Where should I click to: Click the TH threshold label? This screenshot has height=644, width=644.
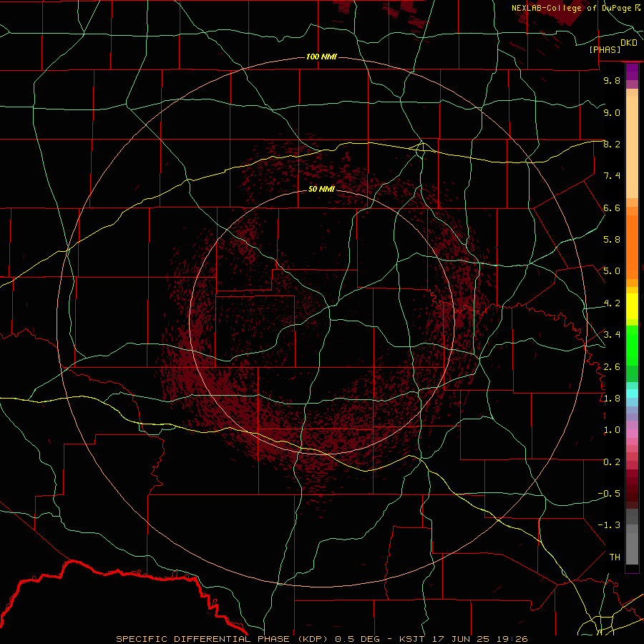[x=615, y=557]
